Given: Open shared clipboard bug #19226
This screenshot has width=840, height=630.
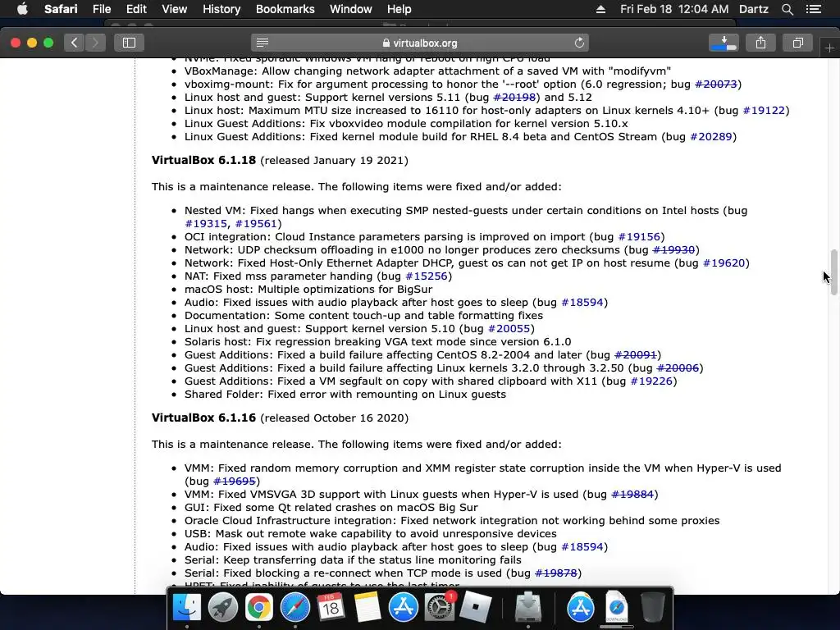Looking at the screenshot, I should point(651,381).
